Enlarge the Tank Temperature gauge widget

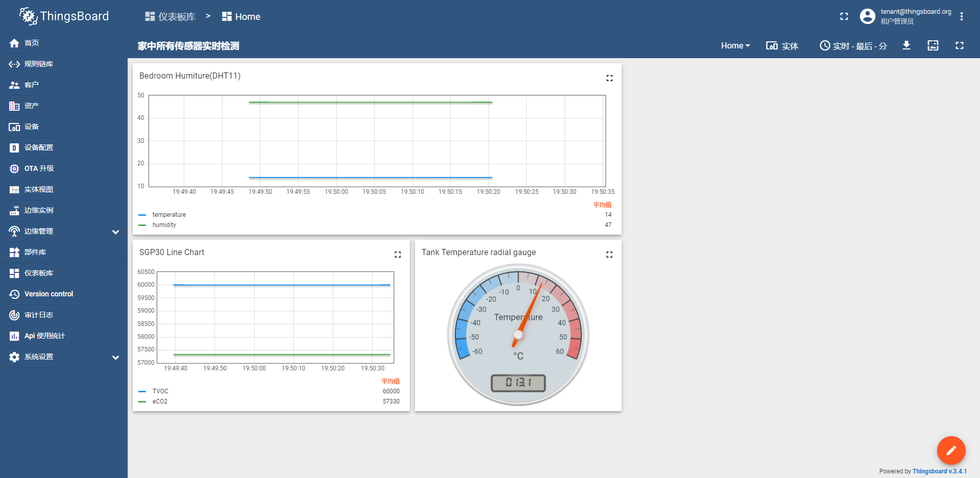coord(609,255)
